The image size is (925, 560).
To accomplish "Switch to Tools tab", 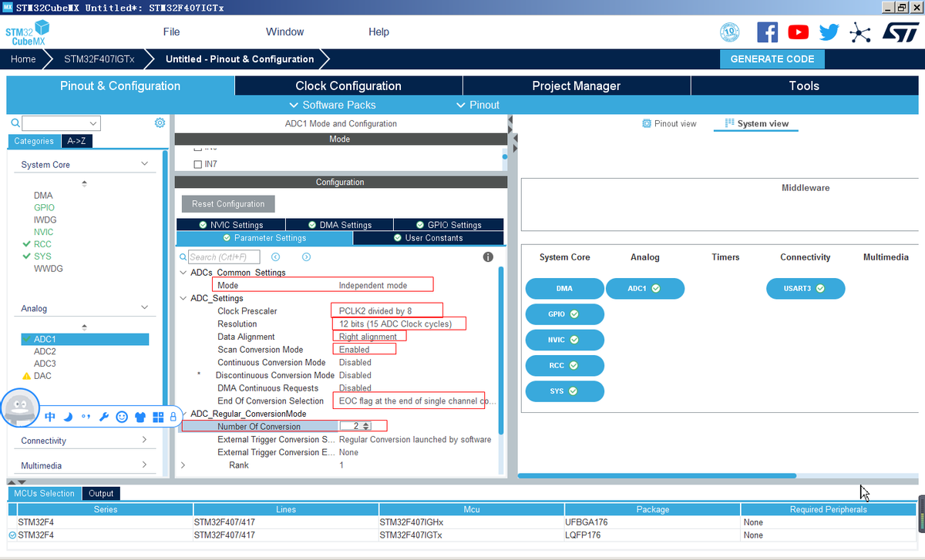I will click(804, 86).
